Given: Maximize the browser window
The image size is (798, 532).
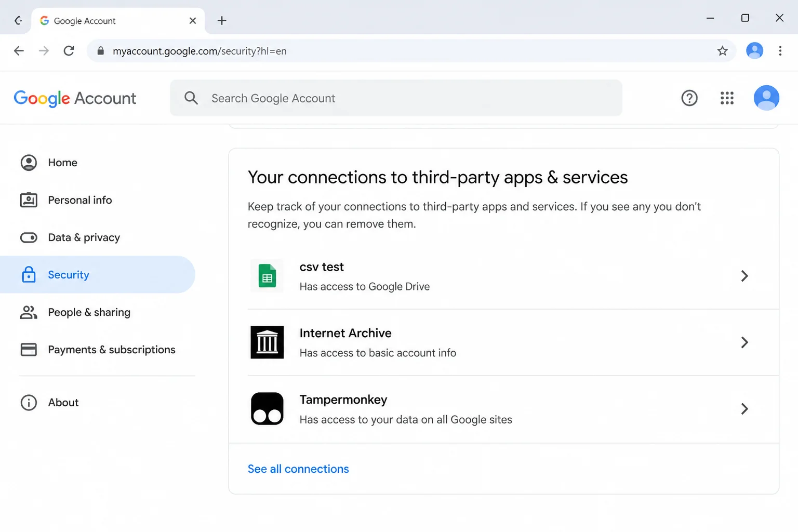Looking at the screenshot, I should (745, 18).
